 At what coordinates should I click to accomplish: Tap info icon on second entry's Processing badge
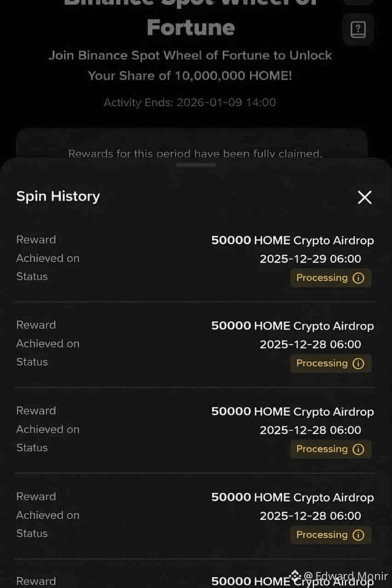pyautogui.click(x=358, y=363)
